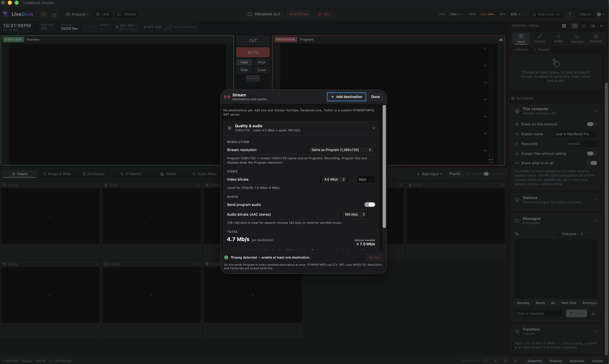
Task: Open the Overlays tab in Control Panel
Action: pos(577,38)
